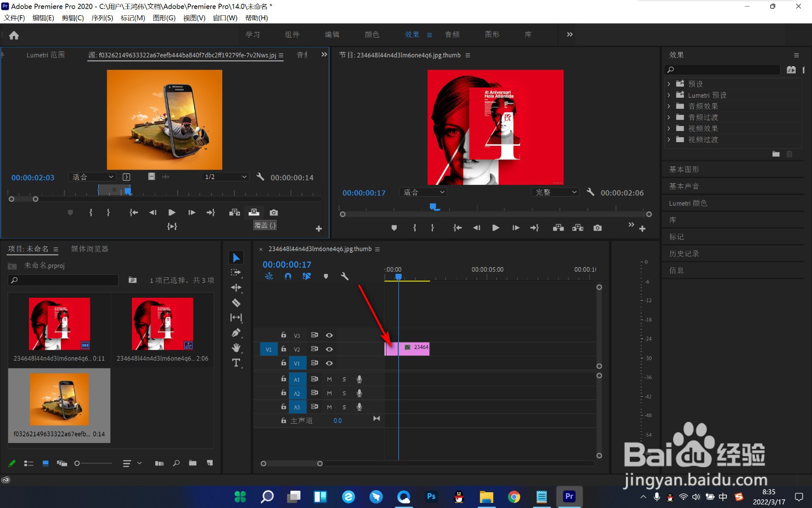The height and width of the screenshot is (508, 812).
Task: Mute audio track A1
Action: coord(329,379)
